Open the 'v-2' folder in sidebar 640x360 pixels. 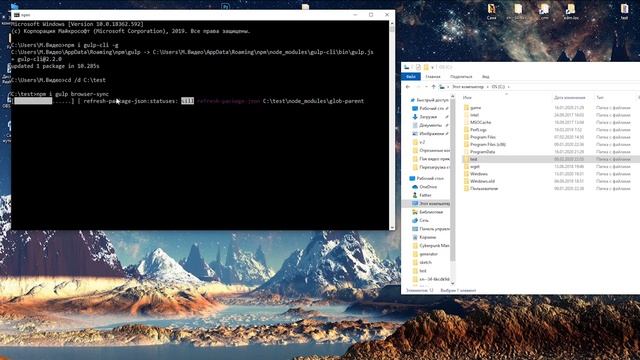click(x=422, y=142)
